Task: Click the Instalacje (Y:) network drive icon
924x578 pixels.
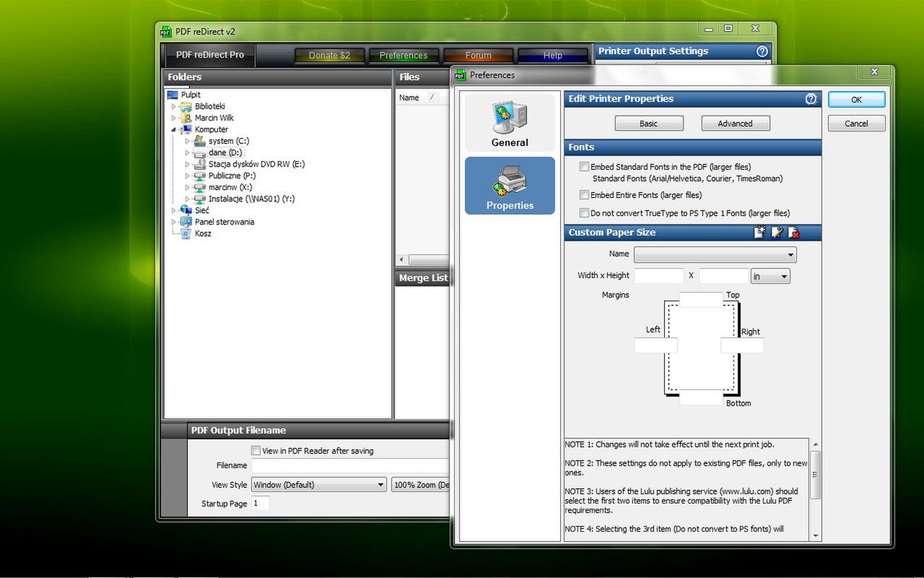Action: point(200,199)
